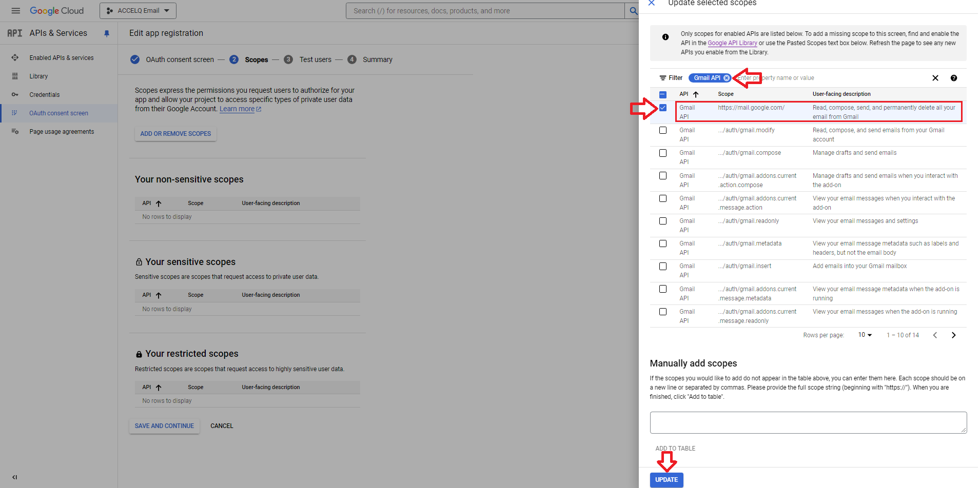Screen dimensions: 980x488
Task: Click the 'View your email messages and settings' description
Action: pyautogui.click(x=865, y=221)
